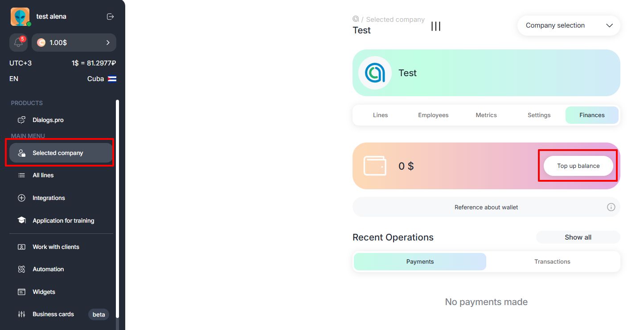The width and height of the screenshot is (644, 330).
Task: Switch to the Transactions tab
Action: coord(552,262)
